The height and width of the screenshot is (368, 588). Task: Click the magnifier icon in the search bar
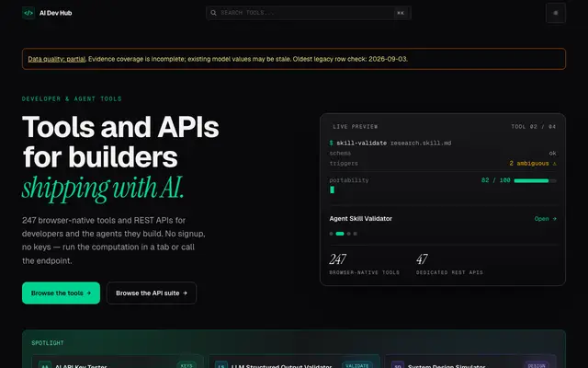click(213, 13)
